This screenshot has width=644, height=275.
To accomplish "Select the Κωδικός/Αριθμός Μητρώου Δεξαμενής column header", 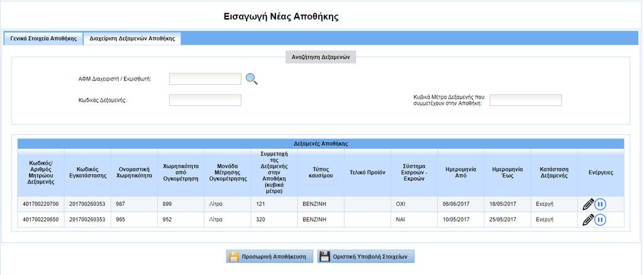I will coord(41,173).
